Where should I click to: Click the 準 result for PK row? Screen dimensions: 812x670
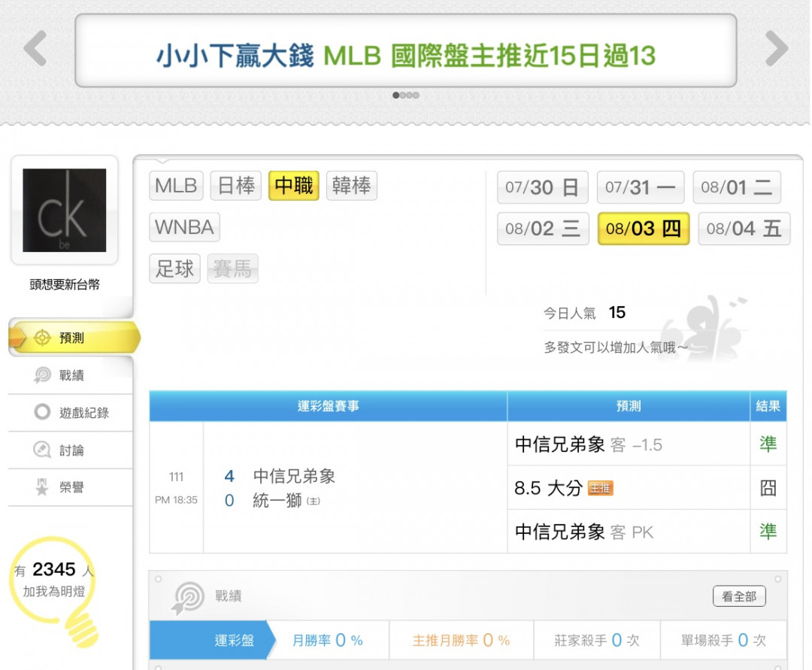click(x=768, y=532)
